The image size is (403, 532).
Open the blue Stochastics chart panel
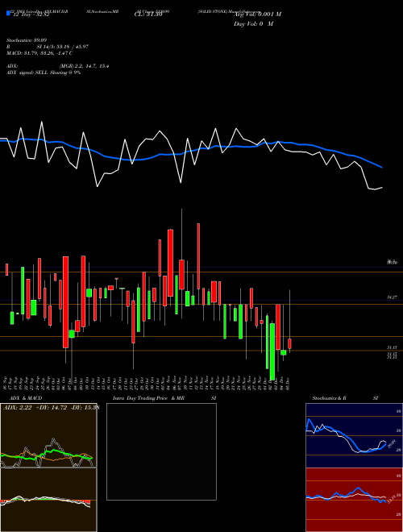(x=354, y=435)
